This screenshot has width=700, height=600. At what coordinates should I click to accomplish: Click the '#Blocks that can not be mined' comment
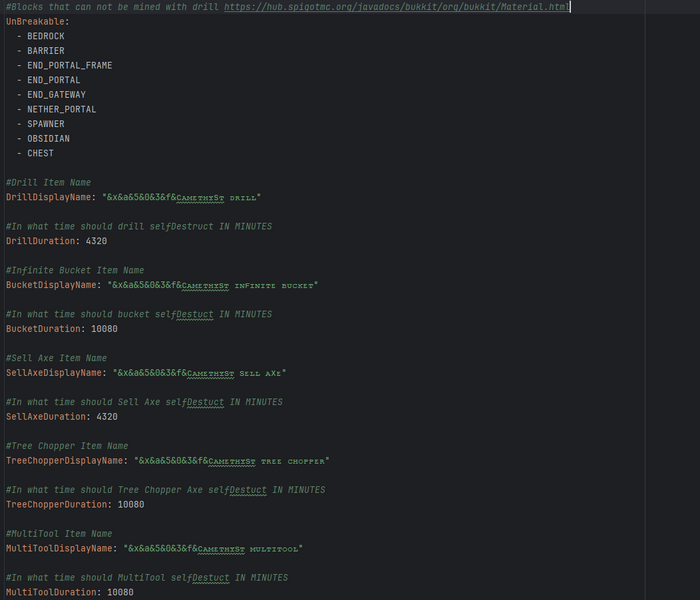[x=112, y=7]
